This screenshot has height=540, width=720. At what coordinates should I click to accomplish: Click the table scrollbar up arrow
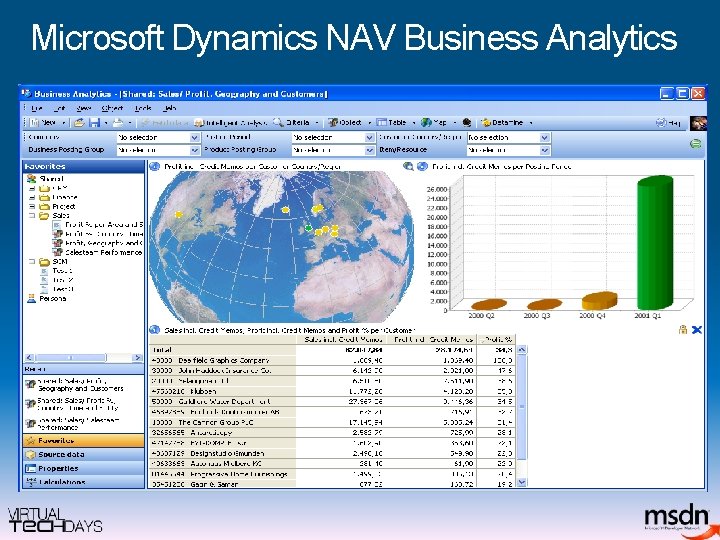pyautogui.click(x=522, y=350)
